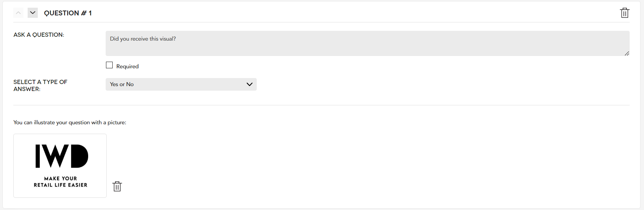Image resolution: width=644 pixels, height=210 pixels.
Task: Tick the Required checkbox
Action: click(109, 65)
